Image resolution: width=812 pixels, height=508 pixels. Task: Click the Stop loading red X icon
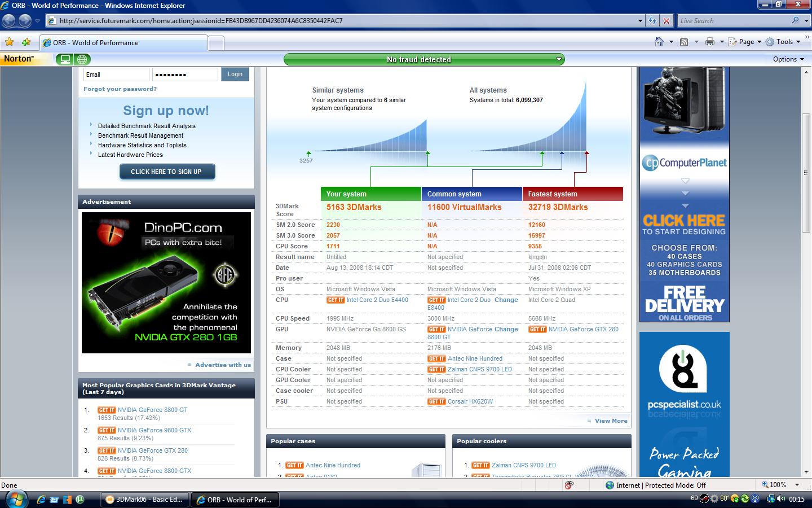pyautogui.click(x=666, y=21)
